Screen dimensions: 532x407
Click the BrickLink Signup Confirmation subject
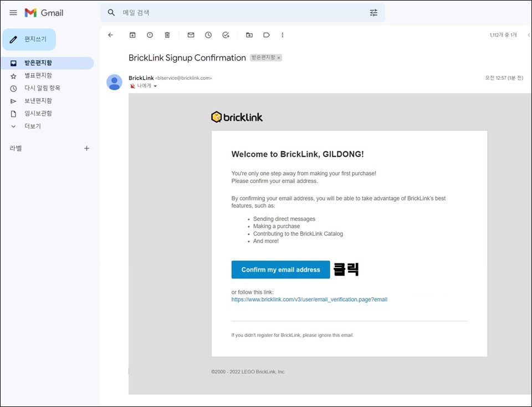pyautogui.click(x=187, y=58)
